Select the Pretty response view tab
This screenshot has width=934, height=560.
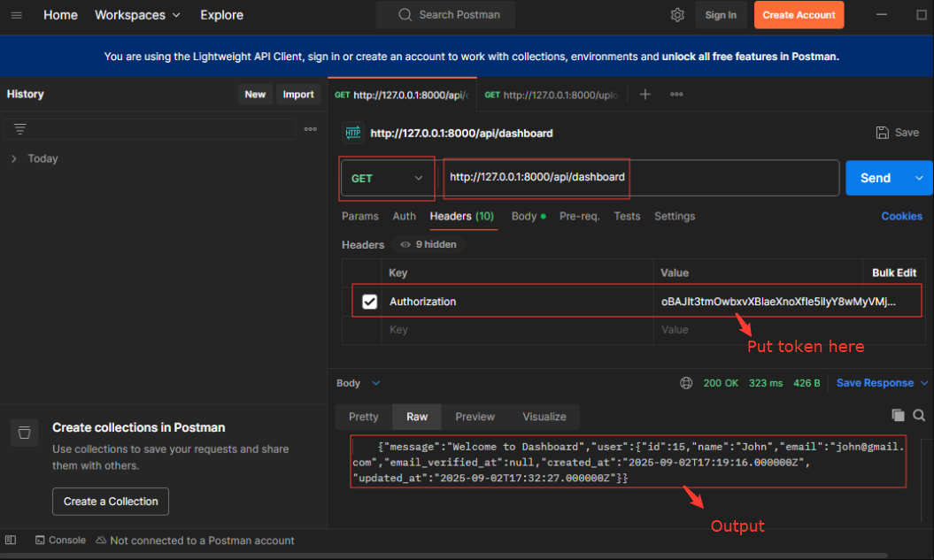363,417
